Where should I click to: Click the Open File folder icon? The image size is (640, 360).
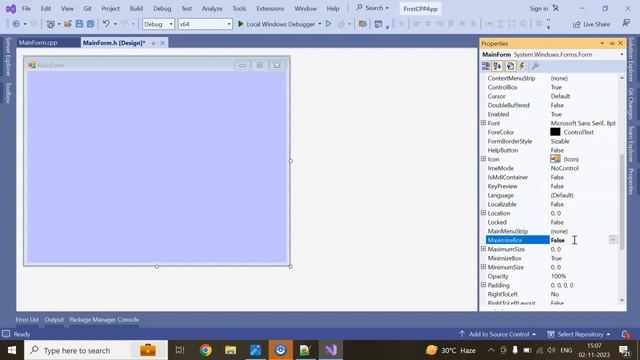point(68,24)
